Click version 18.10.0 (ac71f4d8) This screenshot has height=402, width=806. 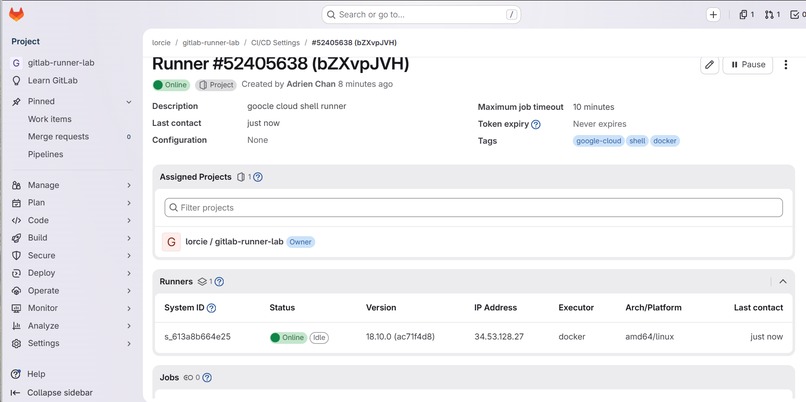click(400, 337)
